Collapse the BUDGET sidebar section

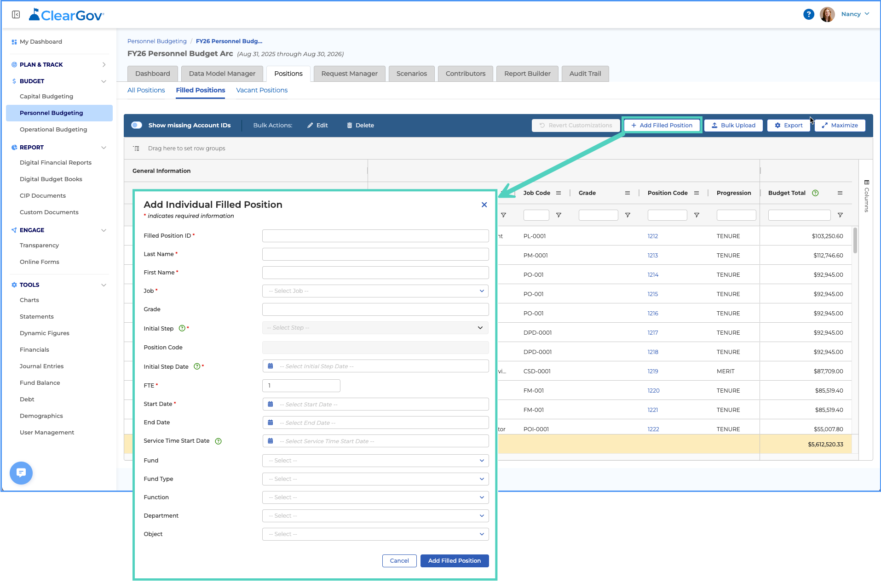click(x=104, y=81)
